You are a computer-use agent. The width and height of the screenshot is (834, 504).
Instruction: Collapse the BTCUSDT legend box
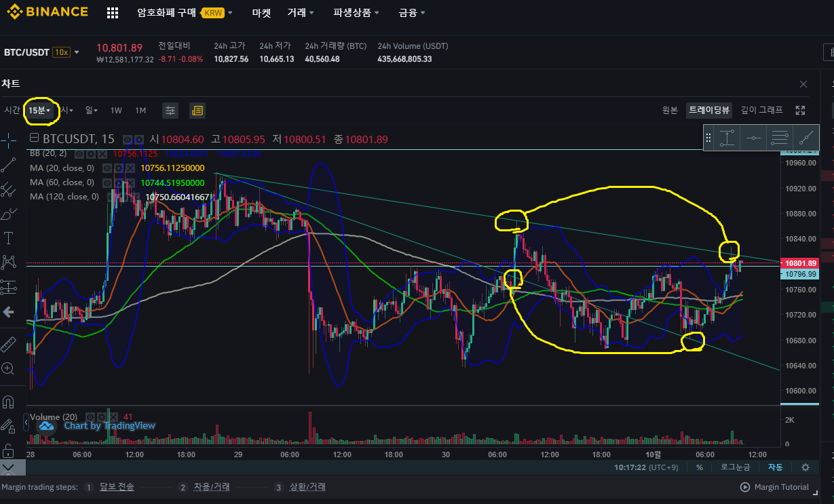click(x=34, y=138)
